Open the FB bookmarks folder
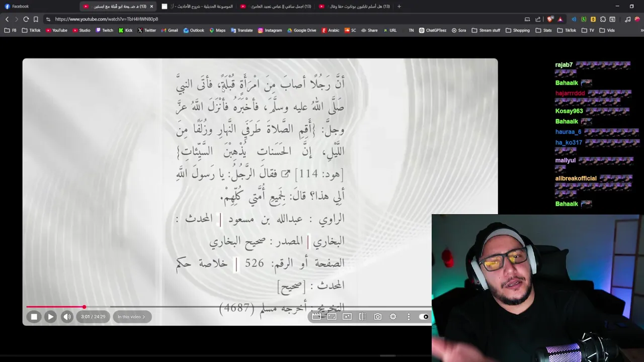The image size is (644, 362). coord(10,30)
